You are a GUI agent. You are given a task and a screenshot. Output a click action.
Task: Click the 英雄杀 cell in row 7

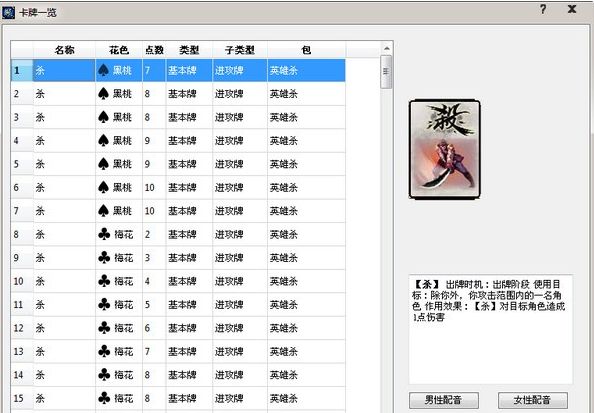tap(306, 211)
